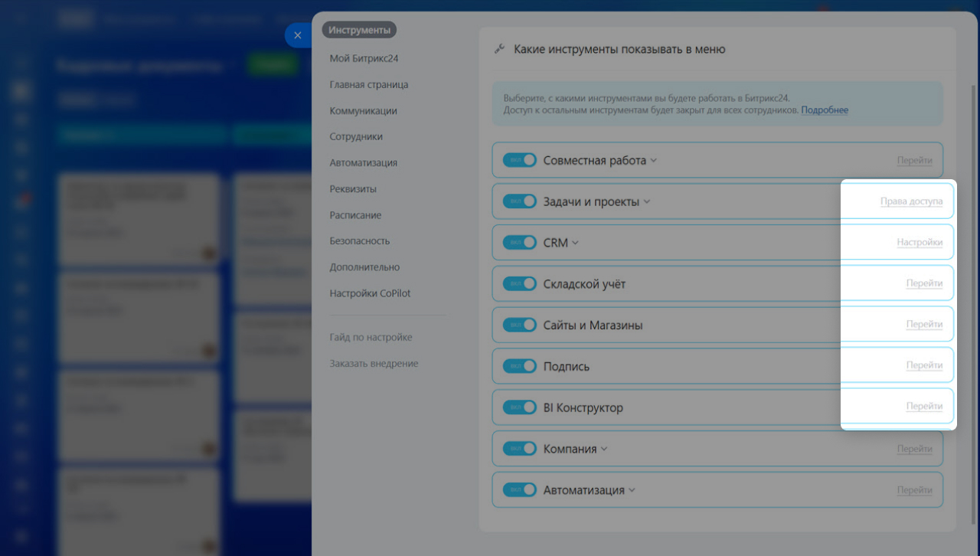Open Автоматизация in the left menu
This screenshot has height=556, width=980.
(x=363, y=162)
